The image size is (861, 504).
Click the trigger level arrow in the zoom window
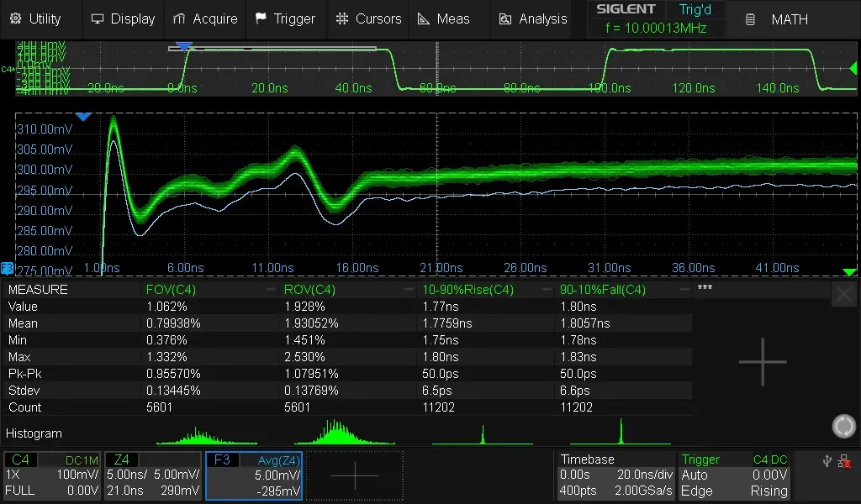pos(849,271)
